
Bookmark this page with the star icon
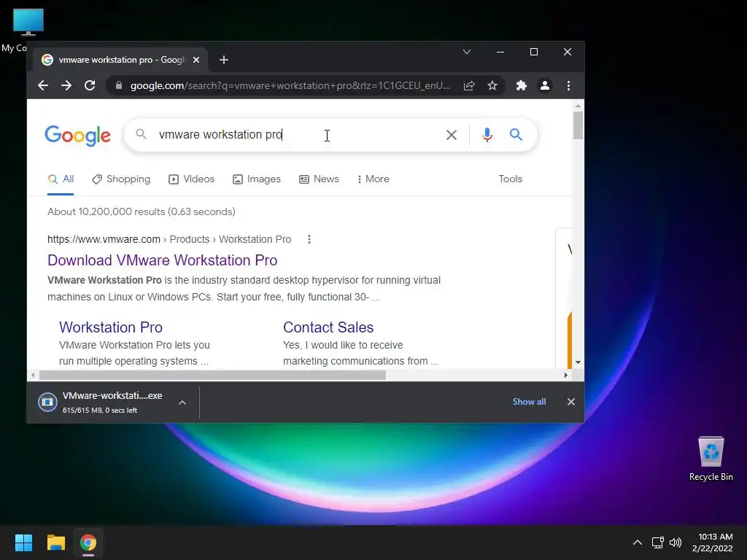pos(492,86)
